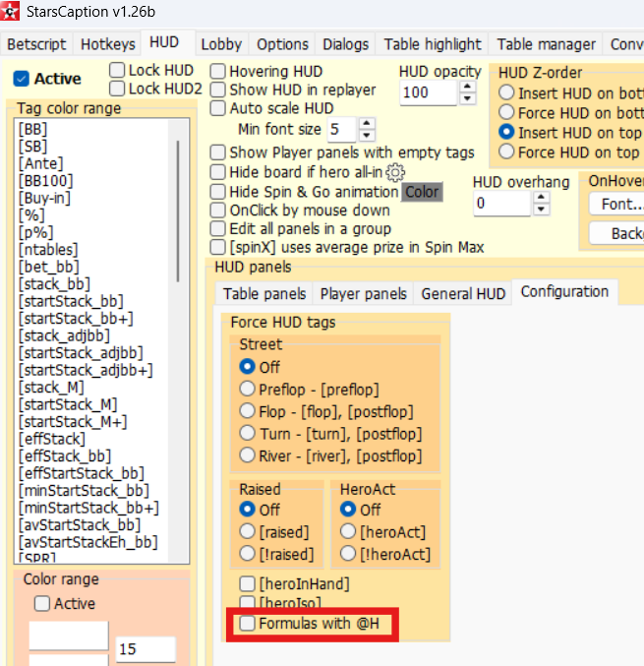Screen dimensions: 644x666
Task: Select Preflop - [preflop] street option
Action: click(x=248, y=389)
